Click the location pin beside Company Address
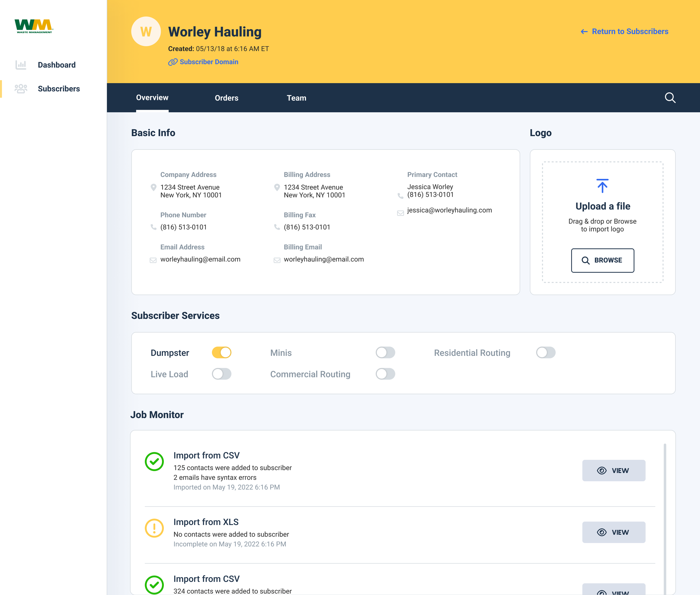Screen dimensions: 700x595 click(x=153, y=188)
